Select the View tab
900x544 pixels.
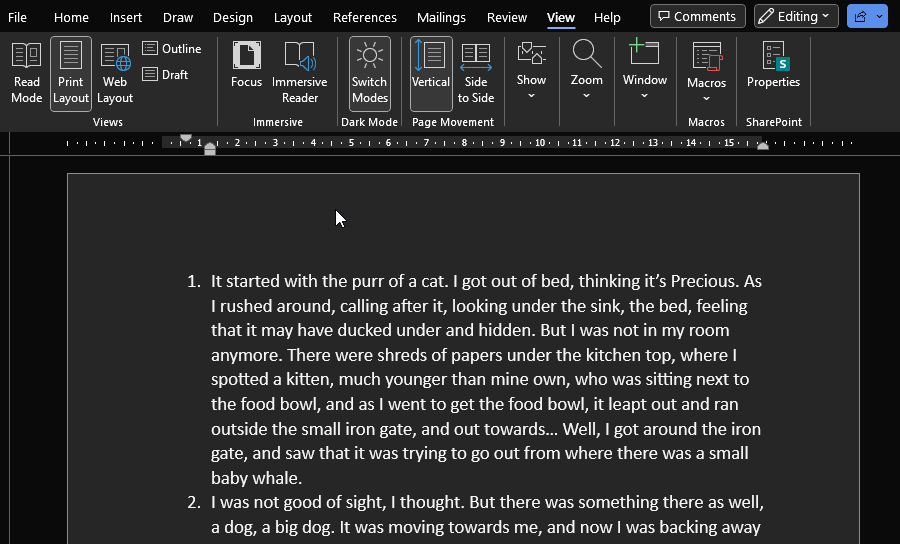561,17
